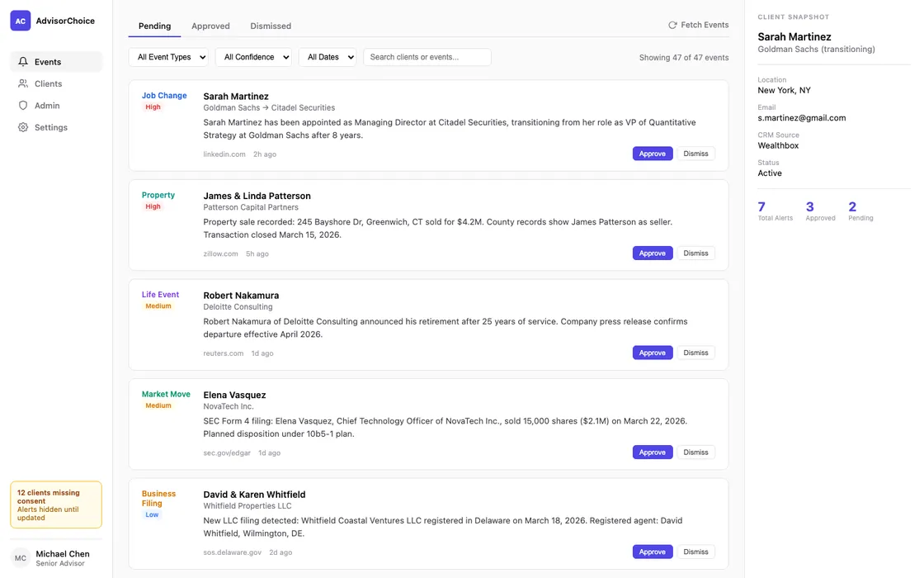Click the Wealthbox CRM Source value
This screenshot has width=924, height=578.
point(778,145)
